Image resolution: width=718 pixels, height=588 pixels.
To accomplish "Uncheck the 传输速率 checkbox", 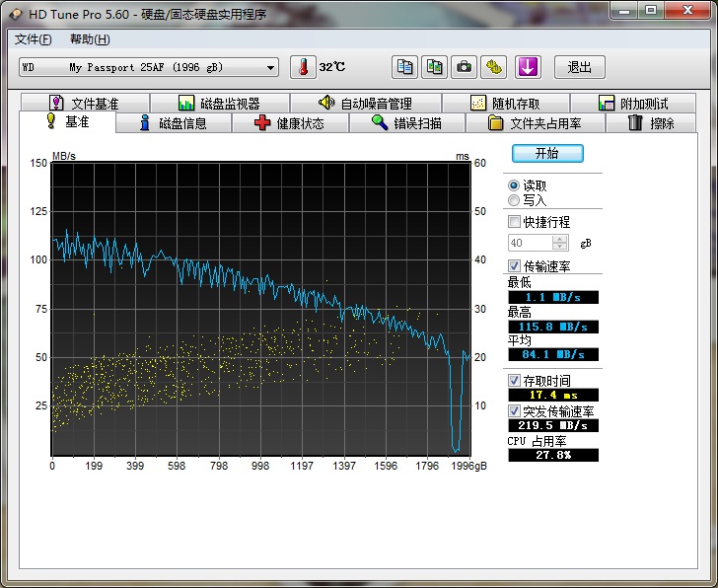I will (x=514, y=266).
